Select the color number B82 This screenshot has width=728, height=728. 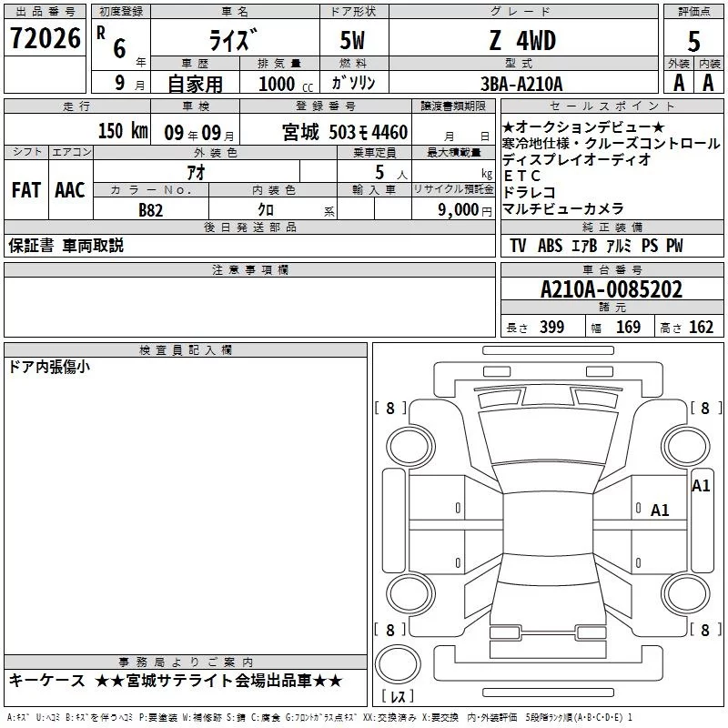151,210
